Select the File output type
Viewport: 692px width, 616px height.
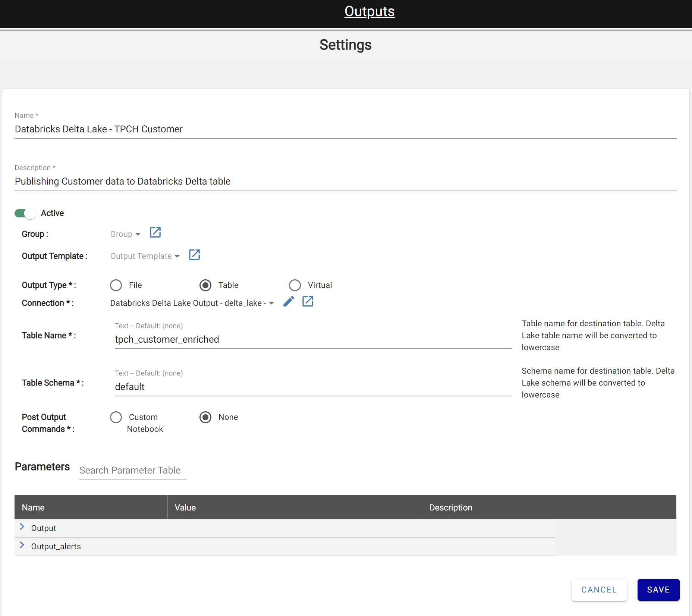click(116, 285)
